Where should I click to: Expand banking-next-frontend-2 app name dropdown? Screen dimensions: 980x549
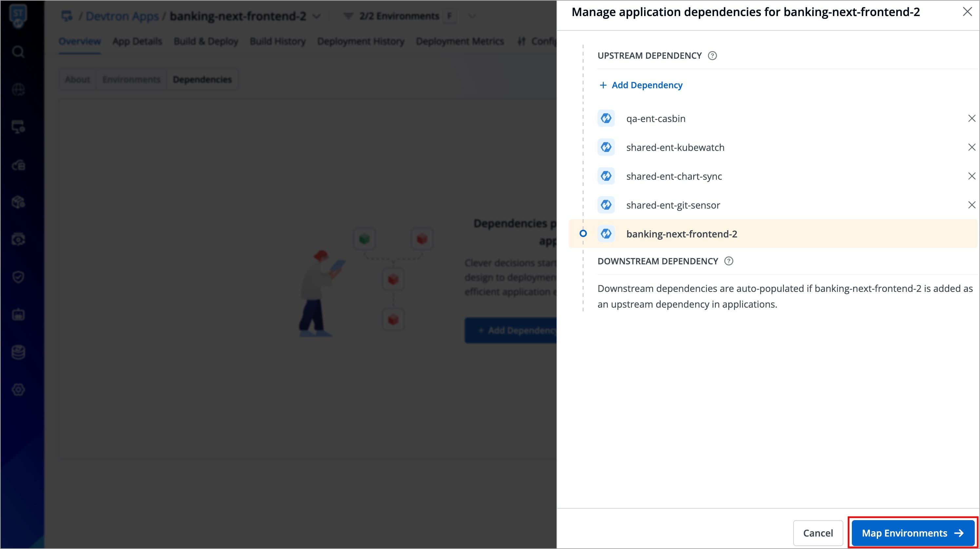317,16
